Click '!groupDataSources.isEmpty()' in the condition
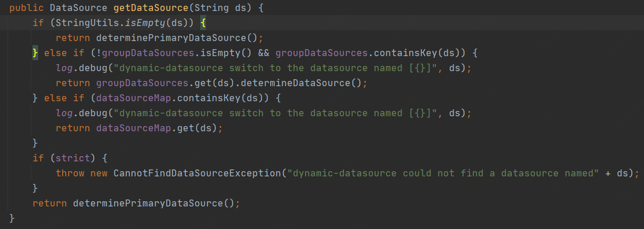This screenshot has width=644, height=229. pos(174,53)
